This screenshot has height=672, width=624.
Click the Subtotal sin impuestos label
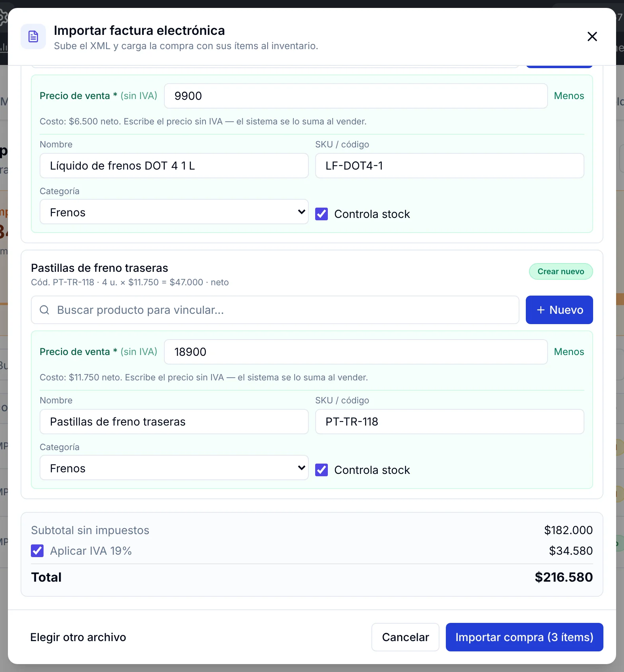click(x=90, y=530)
